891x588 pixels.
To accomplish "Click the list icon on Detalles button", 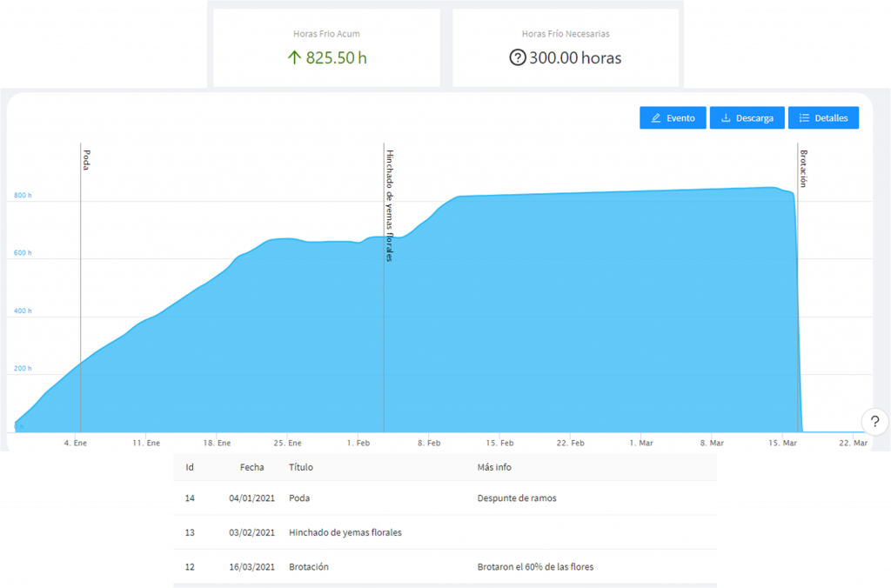I will (804, 118).
